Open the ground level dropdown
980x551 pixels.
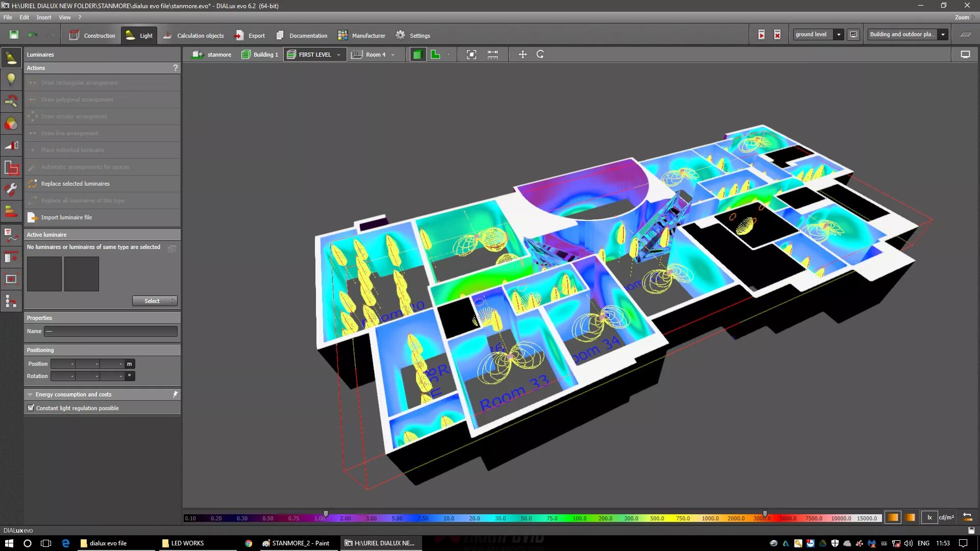(838, 35)
